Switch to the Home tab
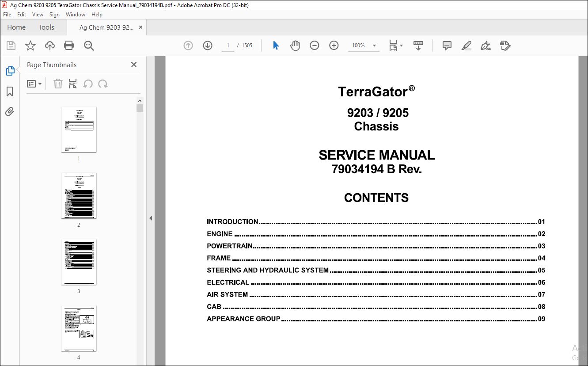Viewport: 588px width, 366px height. pos(16,27)
